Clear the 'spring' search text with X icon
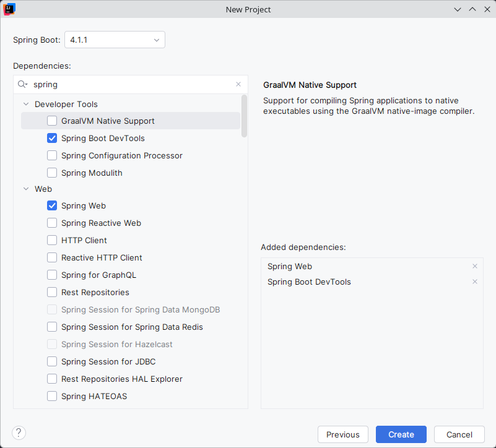Viewport: 496px width, 448px height. tap(238, 84)
